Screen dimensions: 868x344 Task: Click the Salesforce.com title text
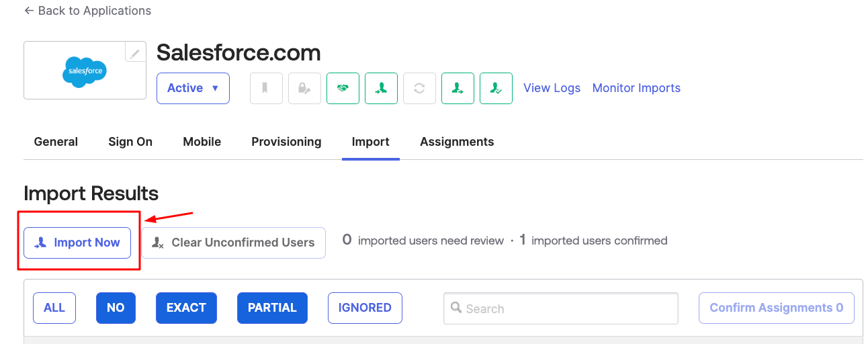(238, 52)
